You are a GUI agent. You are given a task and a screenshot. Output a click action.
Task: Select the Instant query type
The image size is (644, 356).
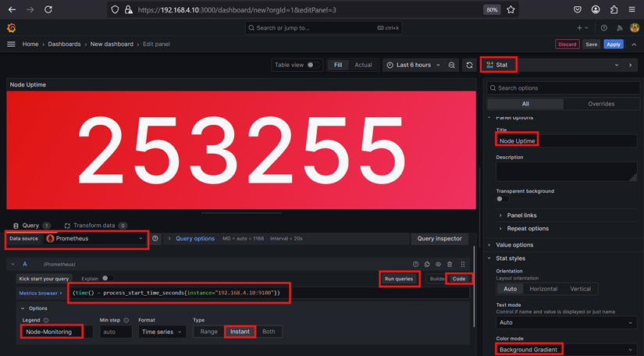click(240, 331)
